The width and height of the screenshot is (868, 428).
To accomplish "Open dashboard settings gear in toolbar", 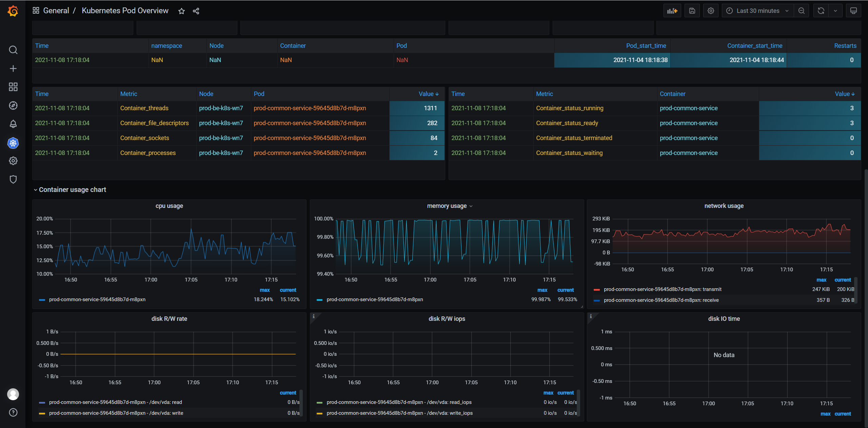I will pyautogui.click(x=711, y=11).
